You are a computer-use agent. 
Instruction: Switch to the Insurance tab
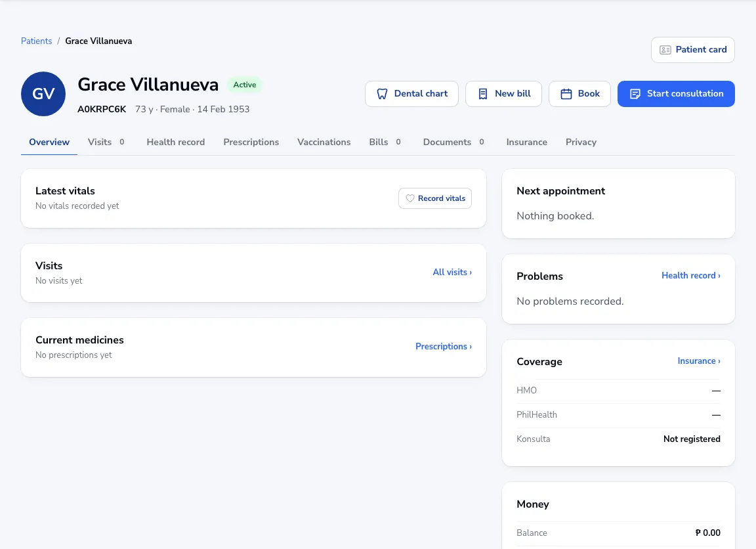click(x=526, y=142)
